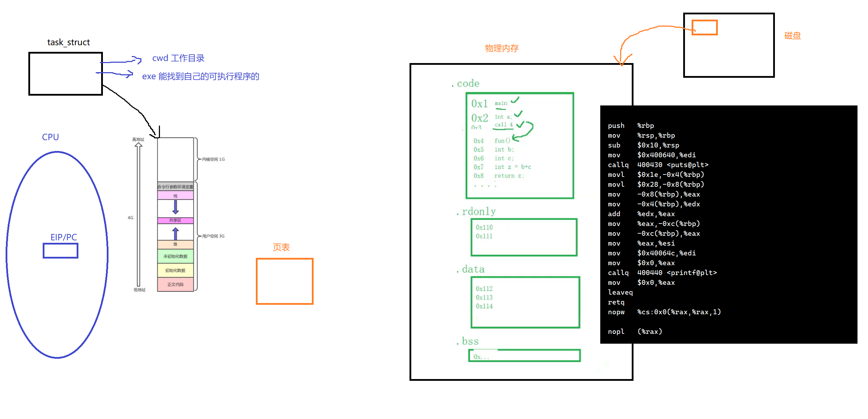Select the magenta 共享区 segment
This screenshot has width=868, height=419.
175,220
